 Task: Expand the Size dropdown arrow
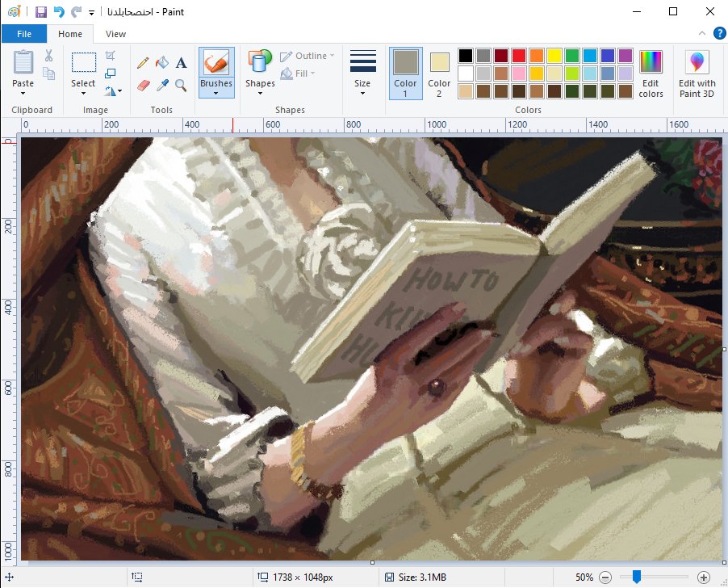pyautogui.click(x=362, y=94)
